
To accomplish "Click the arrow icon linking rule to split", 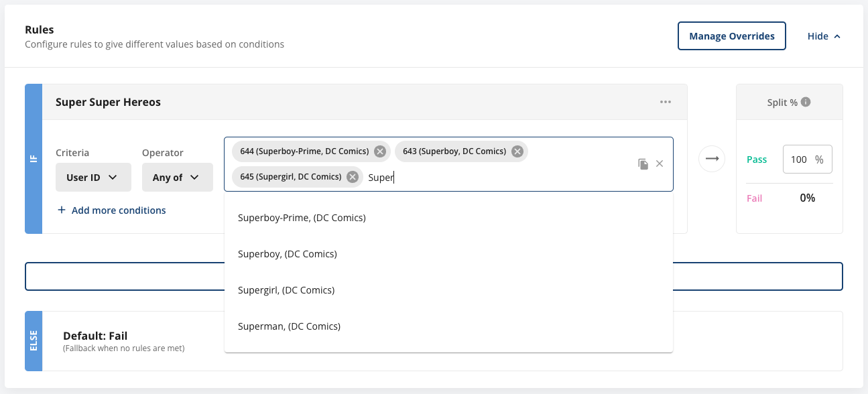I will click(x=712, y=159).
